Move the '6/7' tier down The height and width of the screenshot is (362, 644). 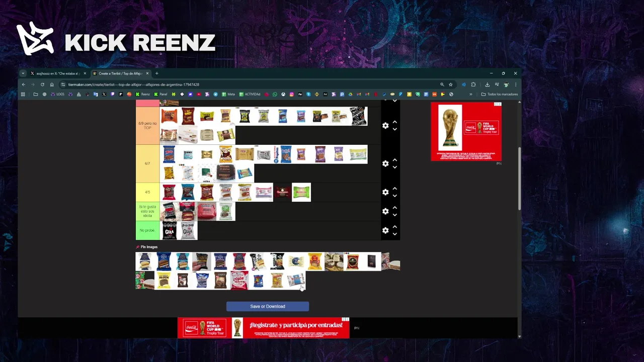point(395,167)
